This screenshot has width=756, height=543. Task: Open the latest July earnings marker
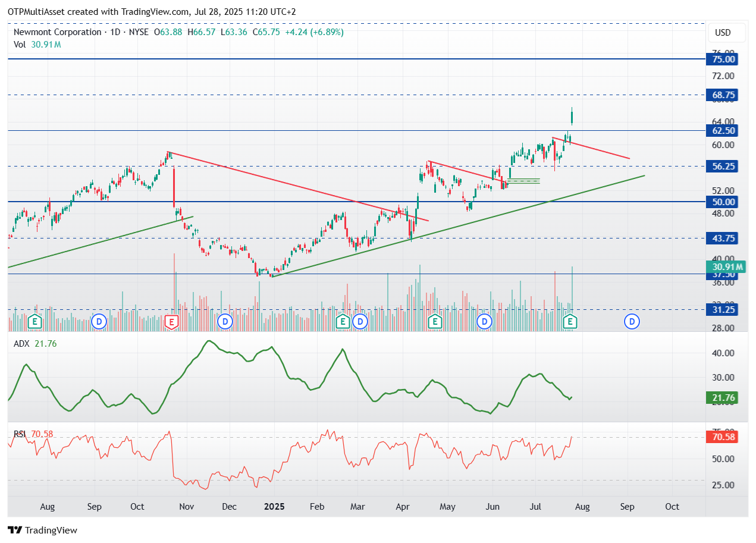[x=571, y=322]
